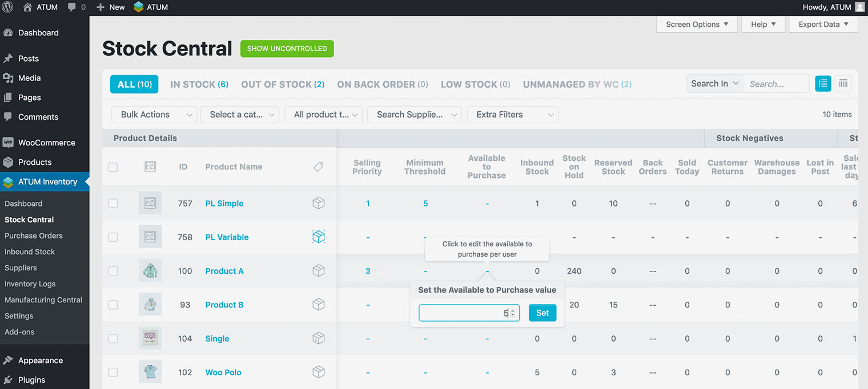Click the variable product type icon for PL Variable
The image size is (868, 389).
319,237
